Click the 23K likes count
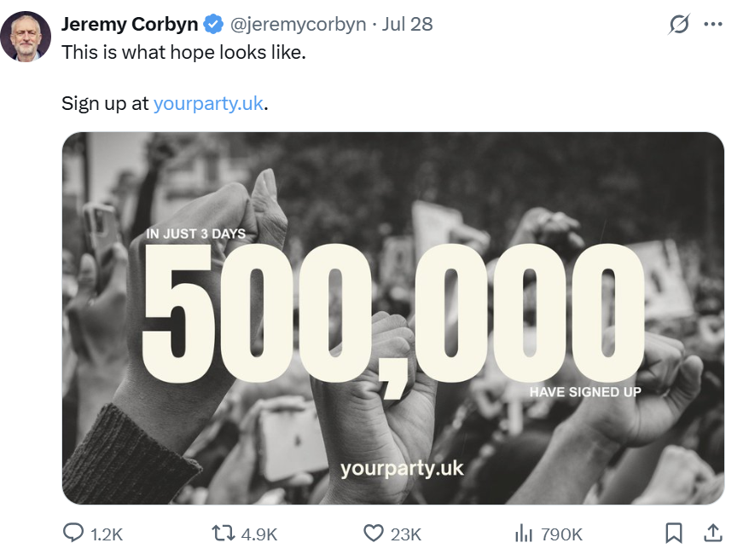The image size is (743, 560). 405,534
